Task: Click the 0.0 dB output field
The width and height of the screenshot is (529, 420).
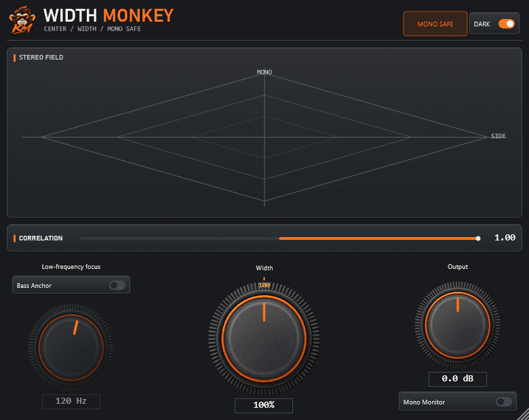Action: pyautogui.click(x=458, y=379)
